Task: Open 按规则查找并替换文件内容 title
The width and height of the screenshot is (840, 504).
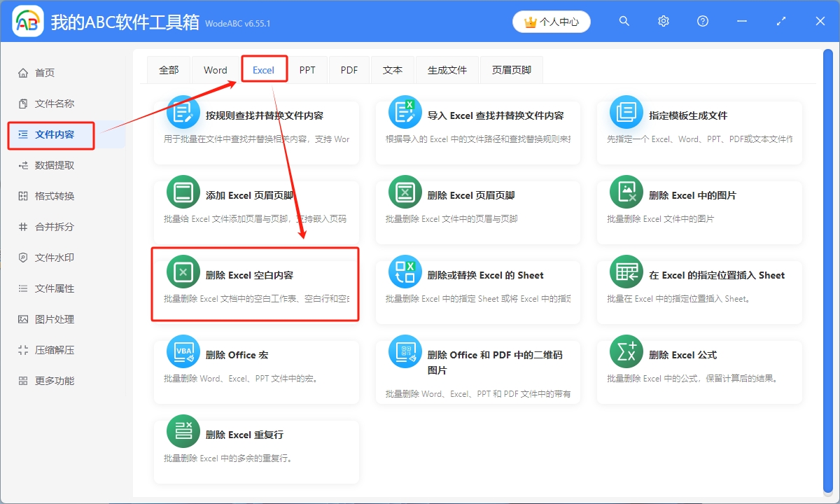Action: (265, 115)
